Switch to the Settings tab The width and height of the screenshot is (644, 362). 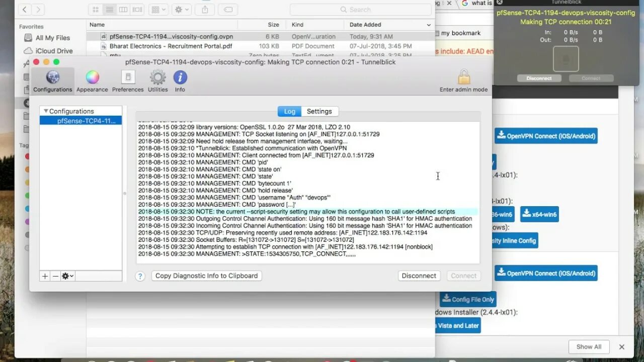pos(319,111)
